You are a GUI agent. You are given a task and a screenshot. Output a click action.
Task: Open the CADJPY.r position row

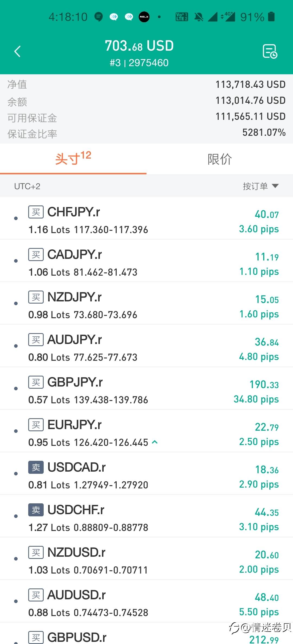146,261
